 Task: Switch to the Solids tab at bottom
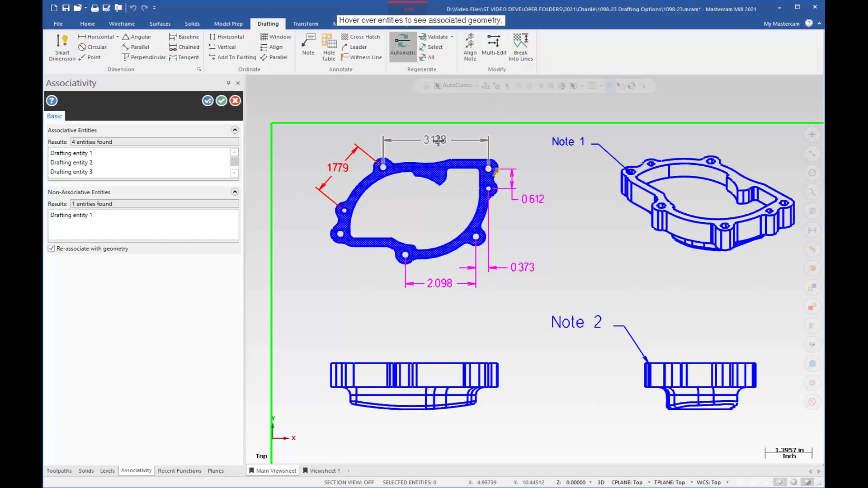coord(86,471)
